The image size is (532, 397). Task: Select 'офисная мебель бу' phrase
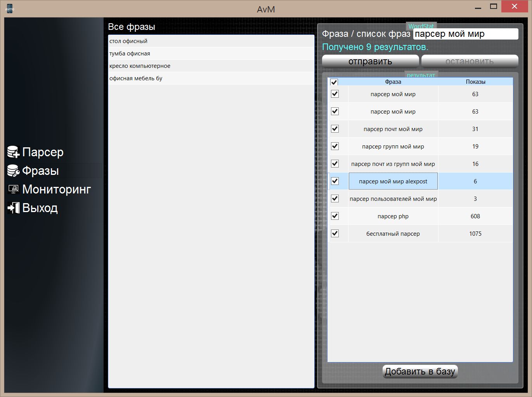(211, 78)
